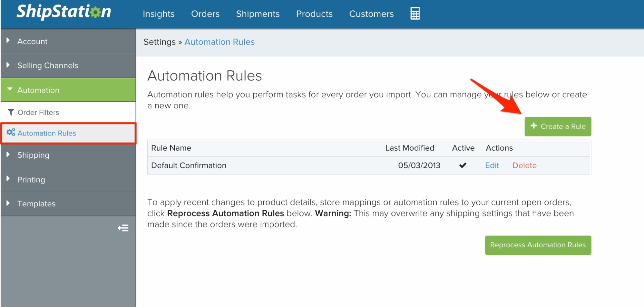Click the Automation Rules breadcrumb link
Viewport: 644px width, 307px height.
(x=219, y=42)
